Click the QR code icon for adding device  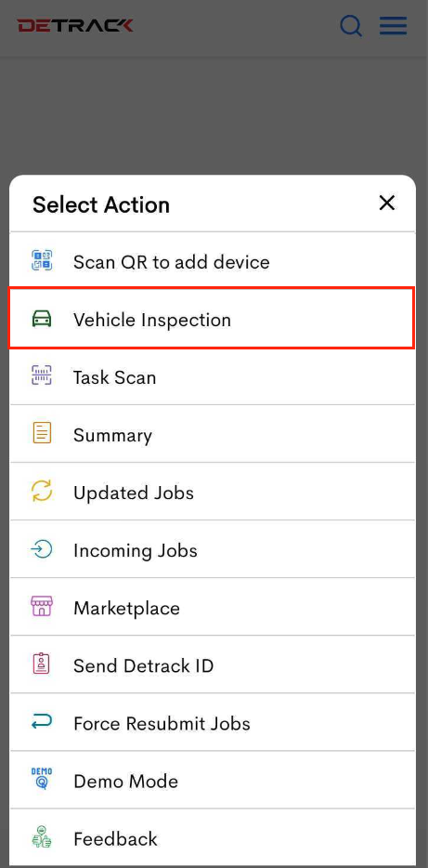(42, 261)
